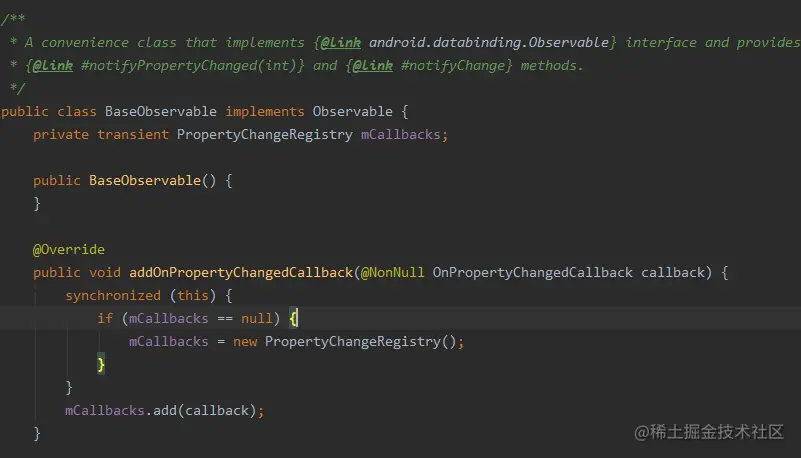Click the 'if' keyword
This screenshot has height=458, width=801.
click(x=105, y=318)
